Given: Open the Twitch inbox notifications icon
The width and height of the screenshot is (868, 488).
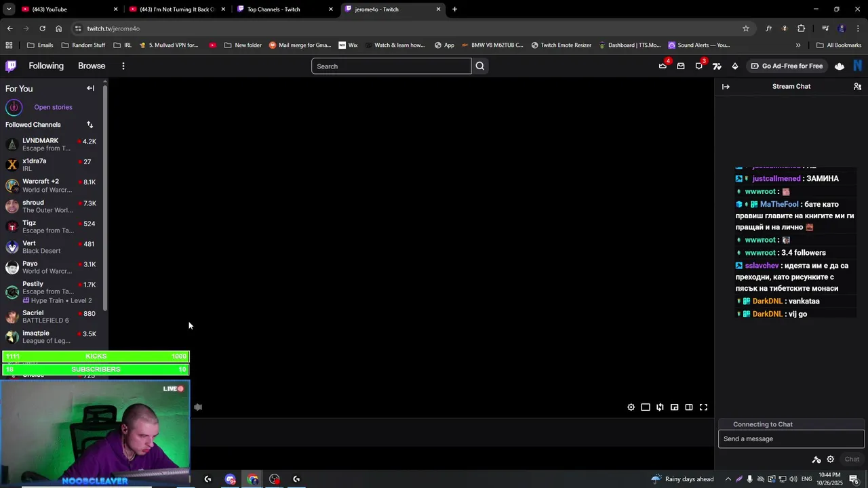Looking at the screenshot, I should (681, 66).
